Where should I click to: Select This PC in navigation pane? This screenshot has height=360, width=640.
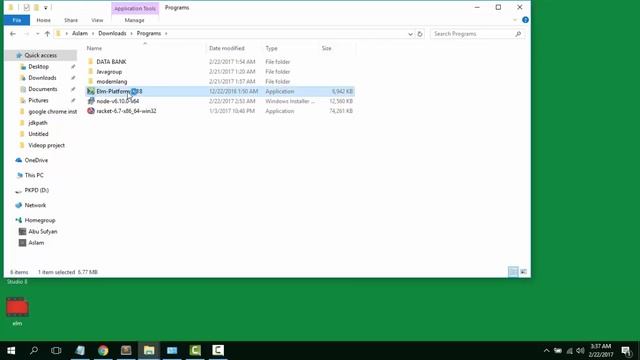[34, 175]
